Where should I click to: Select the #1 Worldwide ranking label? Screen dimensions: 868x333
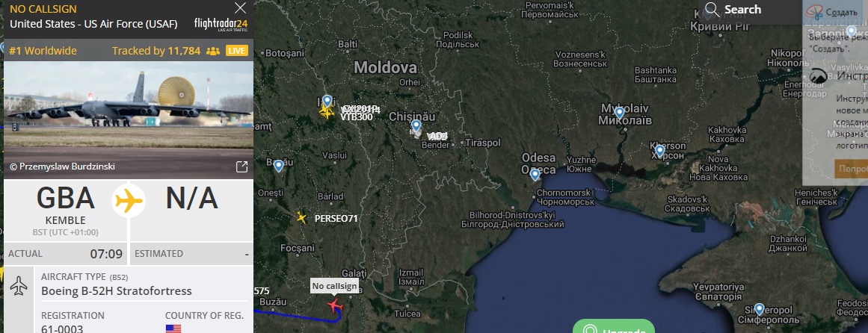tap(43, 51)
